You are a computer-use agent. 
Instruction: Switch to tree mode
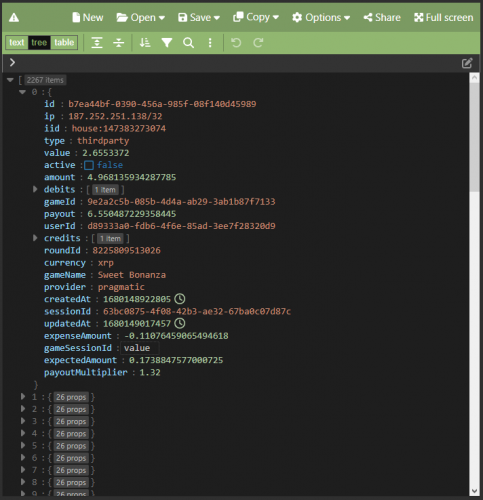pyautogui.click(x=39, y=42)
